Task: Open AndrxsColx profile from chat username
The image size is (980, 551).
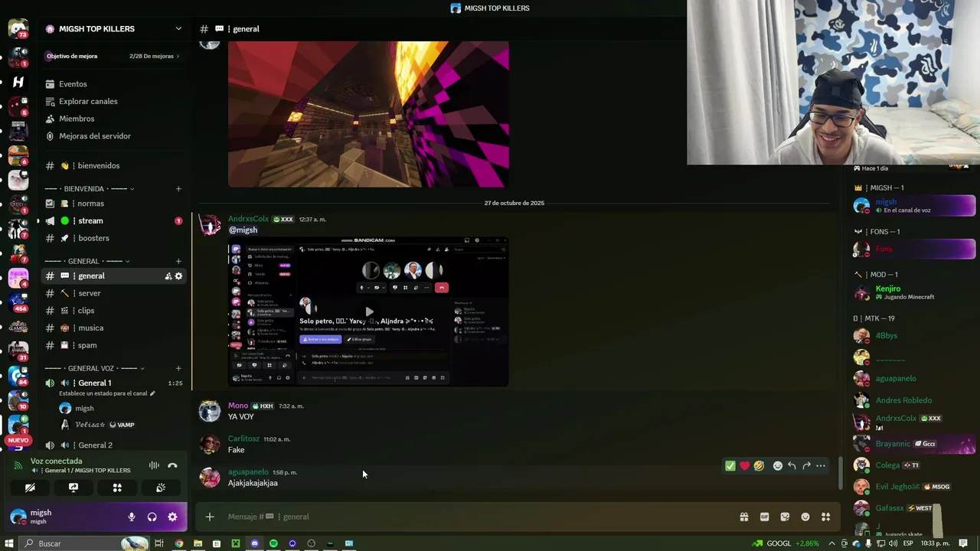Action: coord(248,219)
